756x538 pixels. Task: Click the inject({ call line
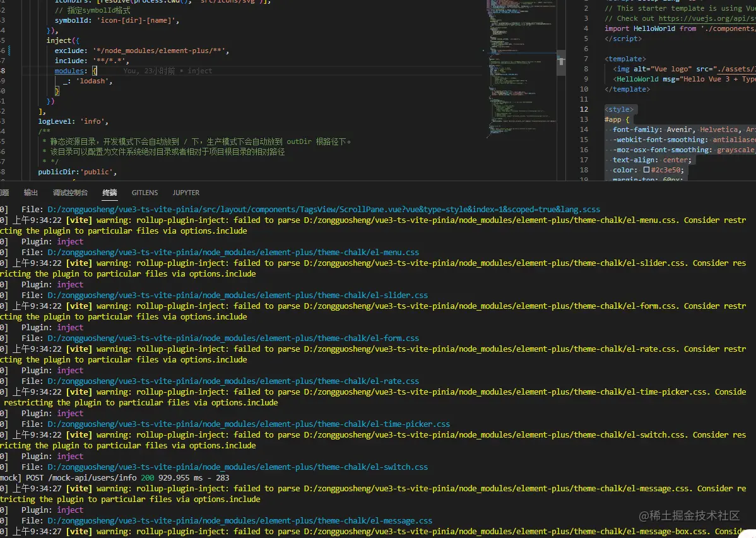coord(62,40)
